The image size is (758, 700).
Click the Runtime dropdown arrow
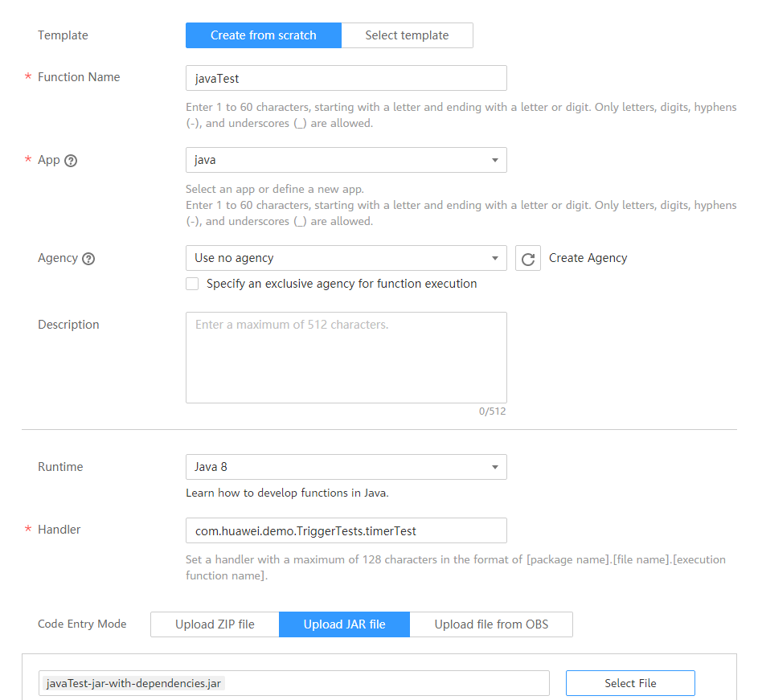pos(495,467)
